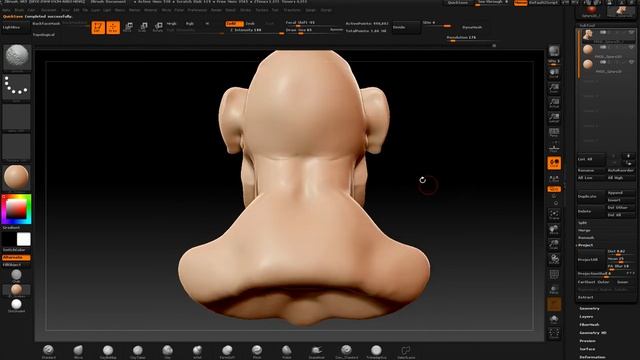Expand the Extract section
This screenshot has height=360, width=640.
point(585,297)
